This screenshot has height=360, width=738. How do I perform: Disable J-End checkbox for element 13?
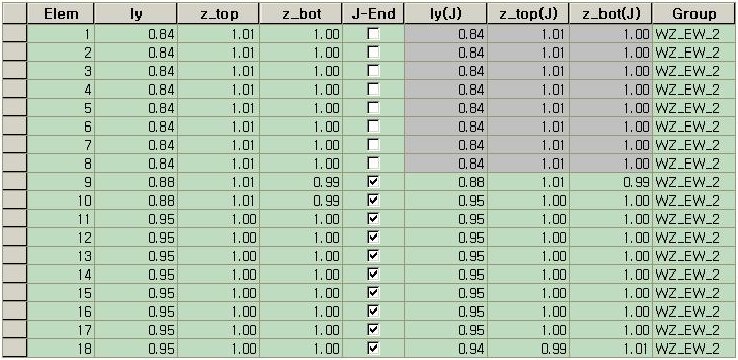pos(373,256)
